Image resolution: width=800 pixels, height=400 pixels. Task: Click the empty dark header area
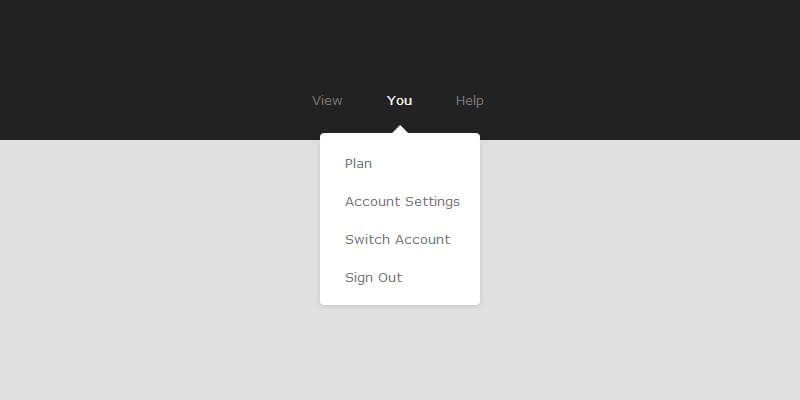point(150,50)
